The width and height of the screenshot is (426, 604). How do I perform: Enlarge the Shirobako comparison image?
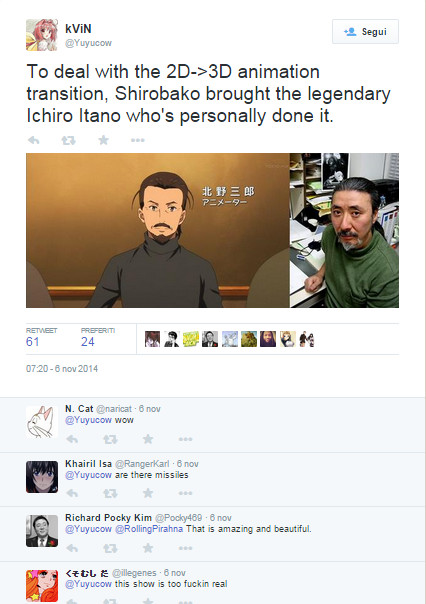(x=212, y=230)
